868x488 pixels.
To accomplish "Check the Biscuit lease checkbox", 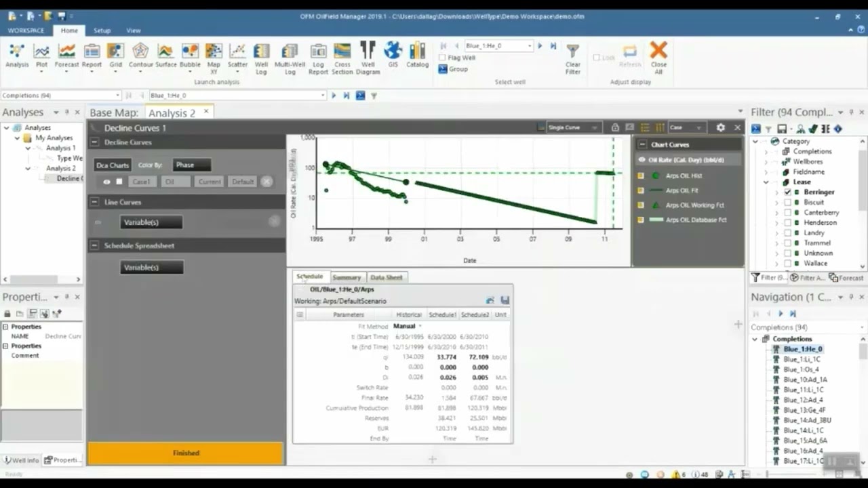I will (x=787, y=202).
